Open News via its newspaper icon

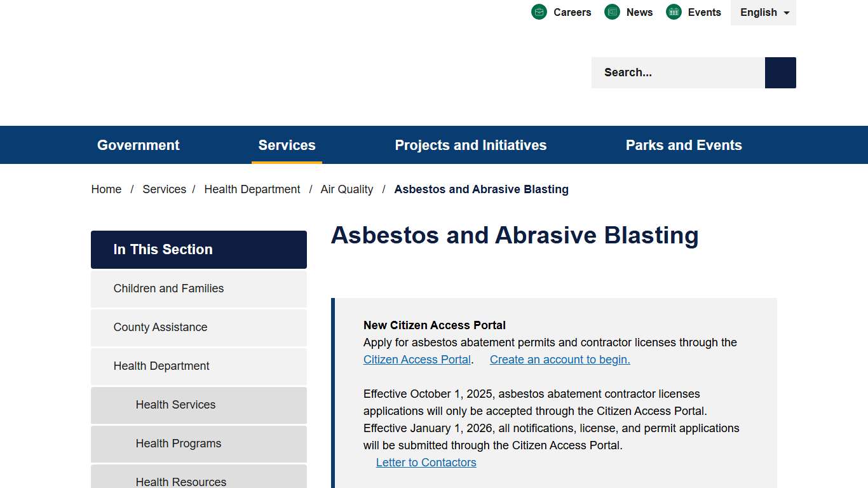pyautogui.click(x=612, y=11)
